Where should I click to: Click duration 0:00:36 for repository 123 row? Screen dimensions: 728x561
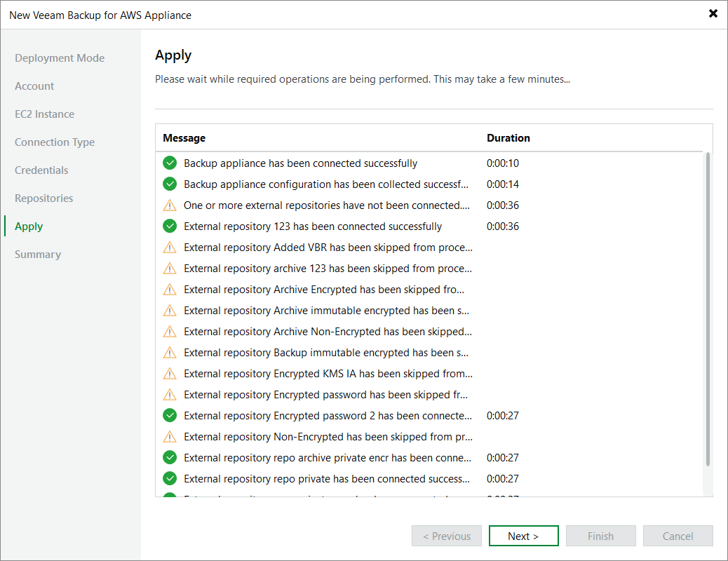click(x=503, y=227)
